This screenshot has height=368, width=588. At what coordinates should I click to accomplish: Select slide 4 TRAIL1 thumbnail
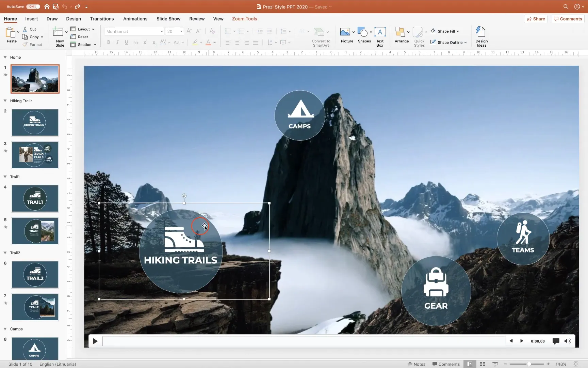(35, 199)
